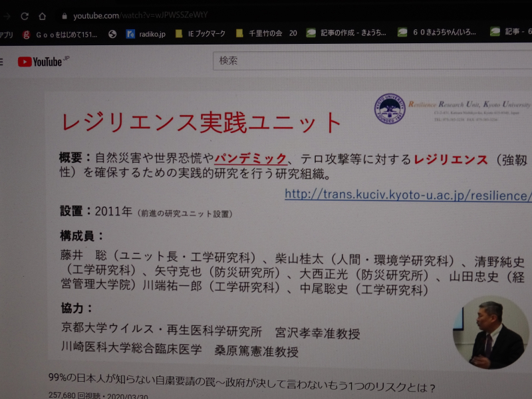Select the youtube.com URL in address bar

(140, 15)
